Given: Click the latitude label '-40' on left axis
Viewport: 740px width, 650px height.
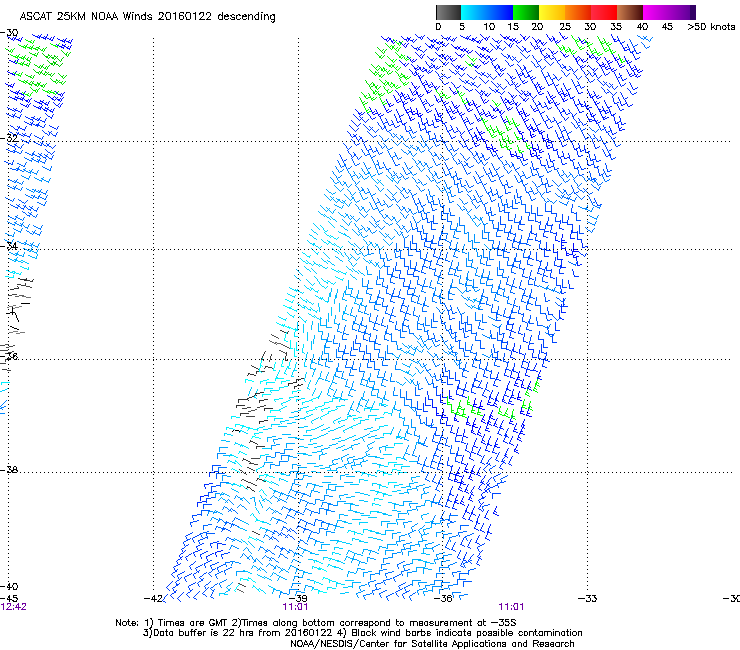Looking at the screenshot, I should coord(9,586).
